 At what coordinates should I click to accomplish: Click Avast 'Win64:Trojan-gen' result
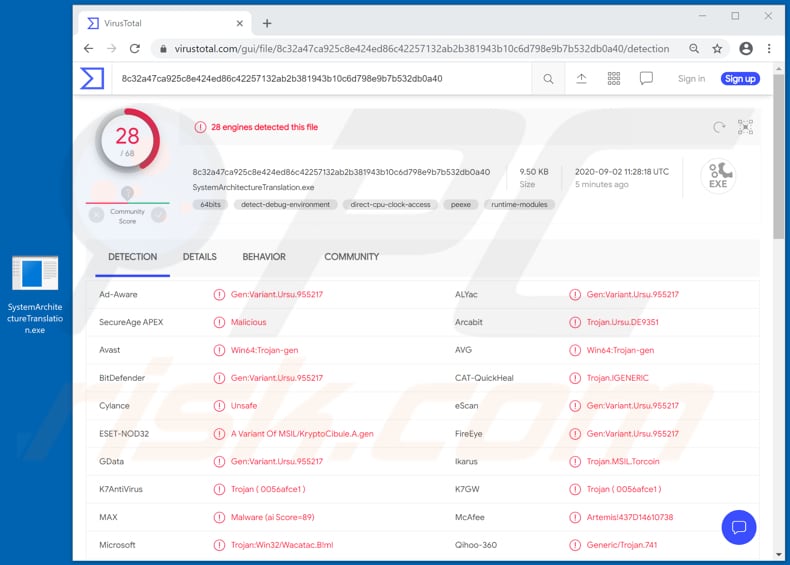click(264, 350)
